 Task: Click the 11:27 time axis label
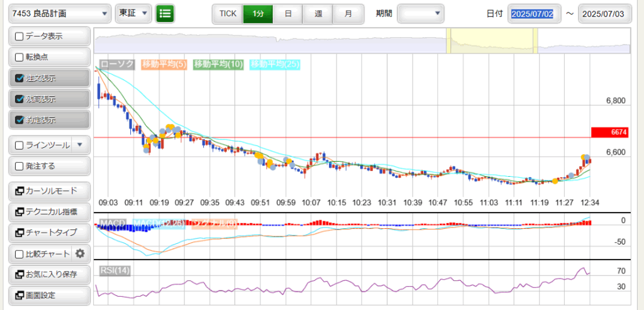(565, 202)
